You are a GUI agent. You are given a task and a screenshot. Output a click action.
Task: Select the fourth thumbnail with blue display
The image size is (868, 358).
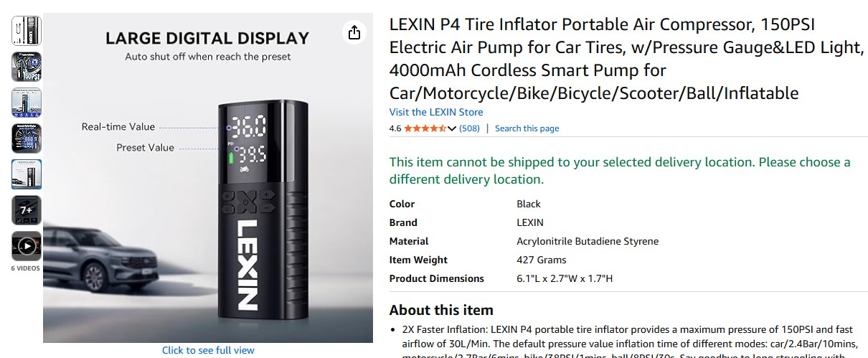(27, 138)
